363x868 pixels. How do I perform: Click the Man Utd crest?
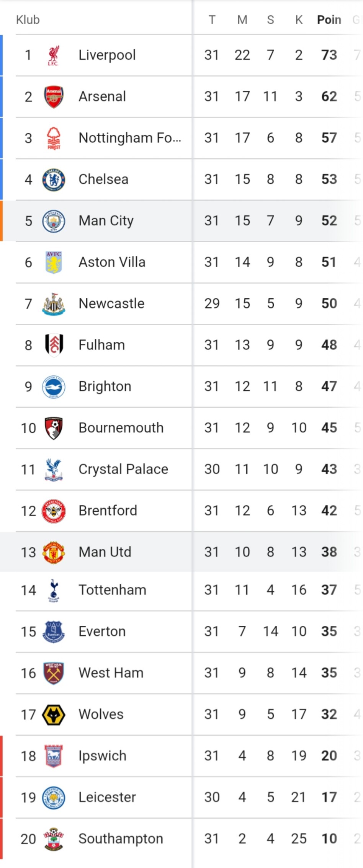click(54, 552)
